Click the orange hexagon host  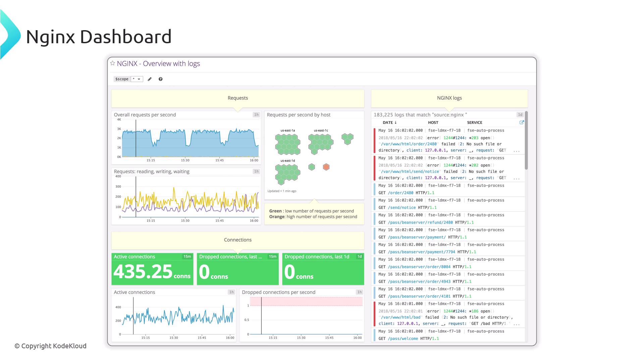[326, 167]
